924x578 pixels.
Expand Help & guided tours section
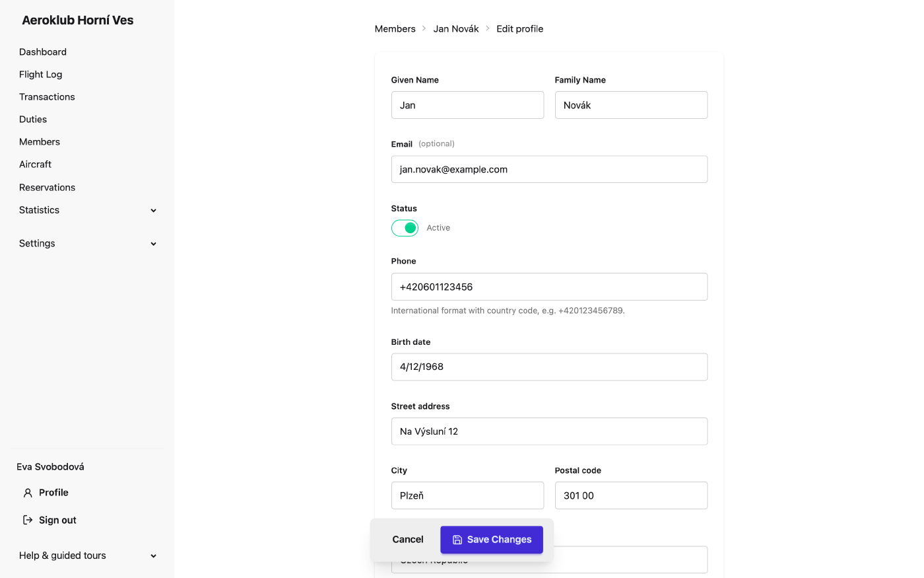[x=88, y=556]
